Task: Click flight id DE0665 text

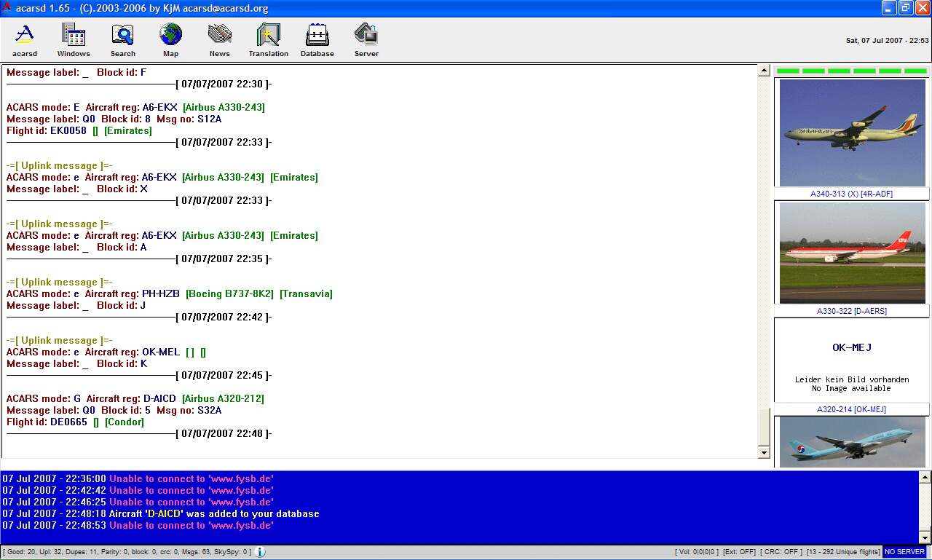Action: tap(68, 422)
